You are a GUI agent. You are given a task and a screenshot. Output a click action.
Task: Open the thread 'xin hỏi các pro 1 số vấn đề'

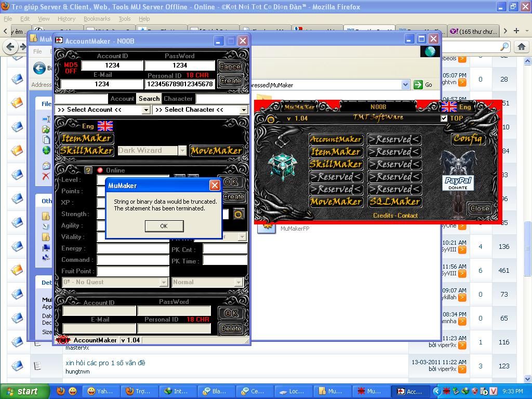coord(105,363)
